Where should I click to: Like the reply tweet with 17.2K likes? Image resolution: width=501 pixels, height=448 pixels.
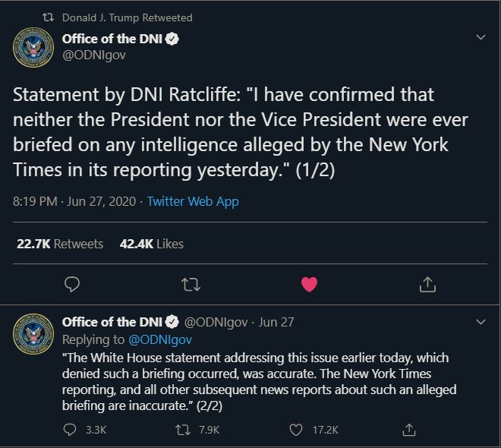(x=295, y=430)
